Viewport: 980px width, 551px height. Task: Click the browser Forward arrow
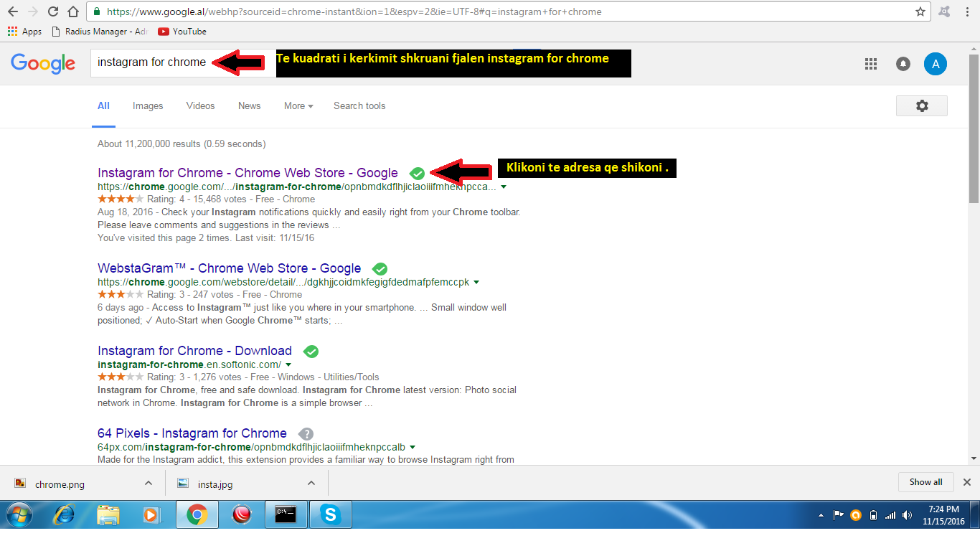click(x=33, y=11)
